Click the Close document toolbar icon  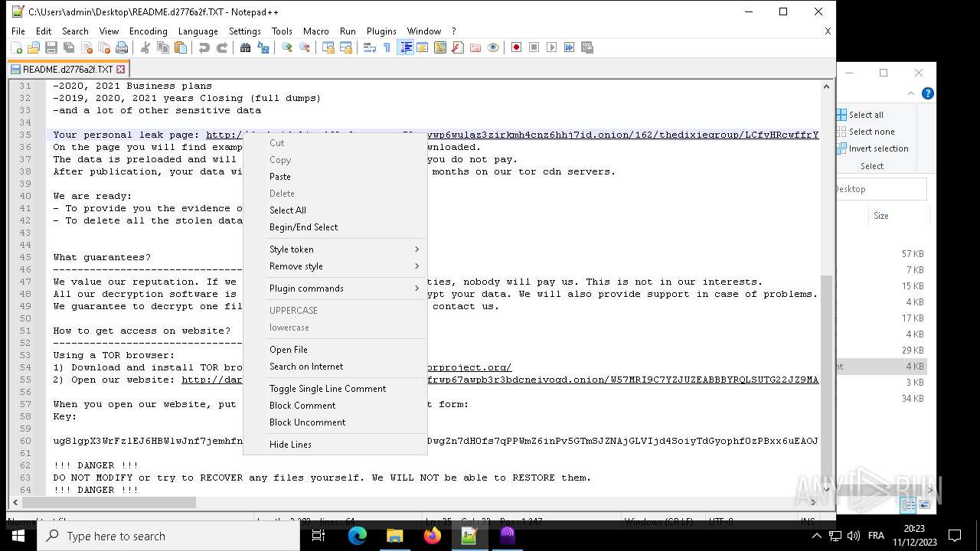tap(87, 47)
